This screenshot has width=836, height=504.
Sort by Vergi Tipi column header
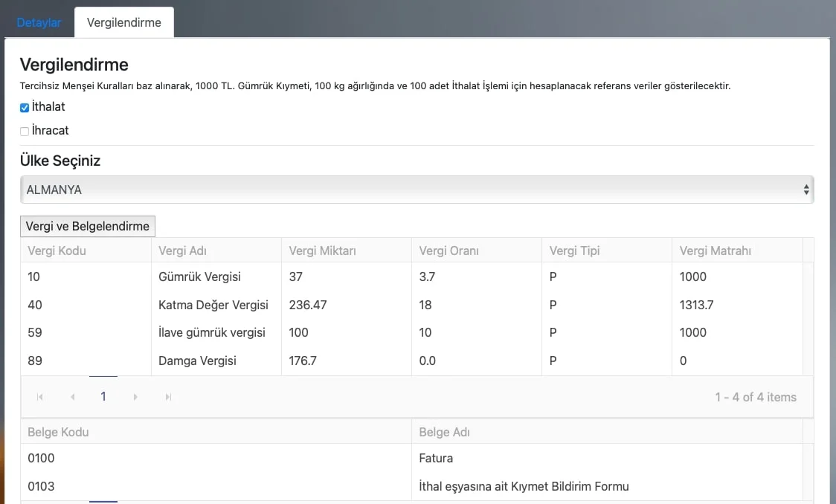574,251
